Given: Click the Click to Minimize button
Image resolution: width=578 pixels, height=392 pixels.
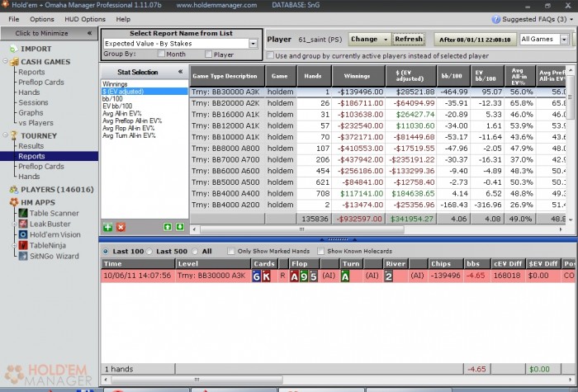Looking at the screenshot, I should click(49, 33).
